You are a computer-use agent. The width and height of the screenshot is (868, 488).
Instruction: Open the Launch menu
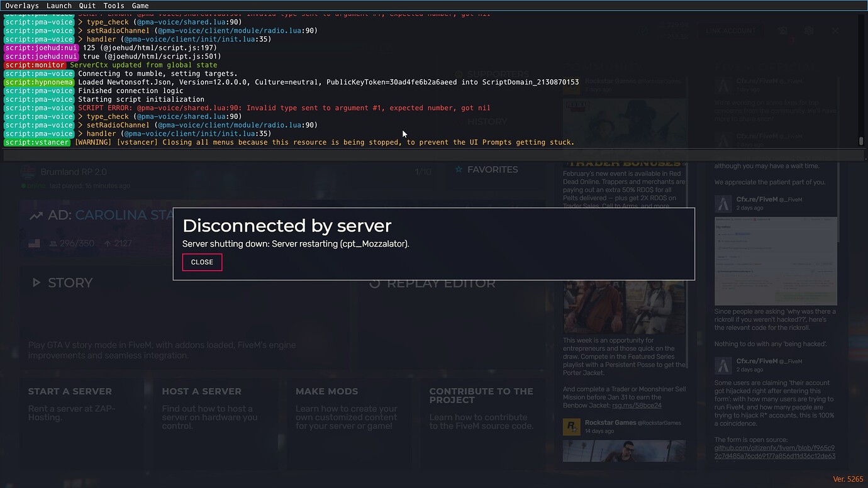[x=58, y=6]
